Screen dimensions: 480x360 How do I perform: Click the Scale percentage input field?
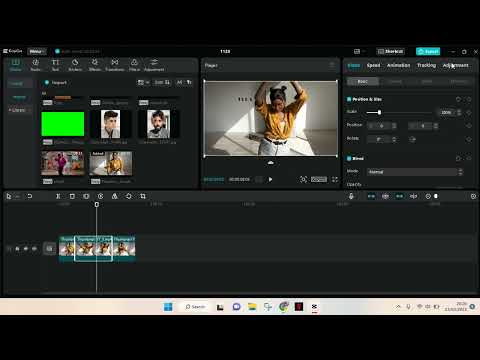tap(446, 112)
